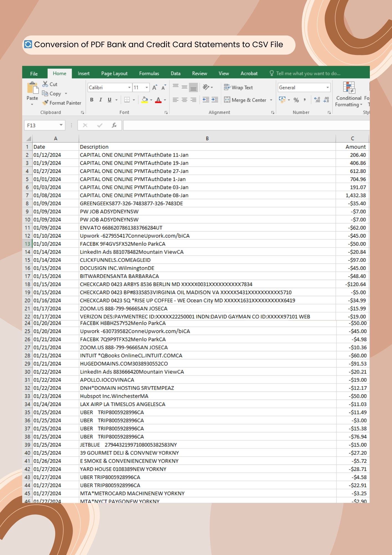The width and height of the screenshot is (392, 555).
Task: Open the font size 11 dropdown
Action: point(147,88)
